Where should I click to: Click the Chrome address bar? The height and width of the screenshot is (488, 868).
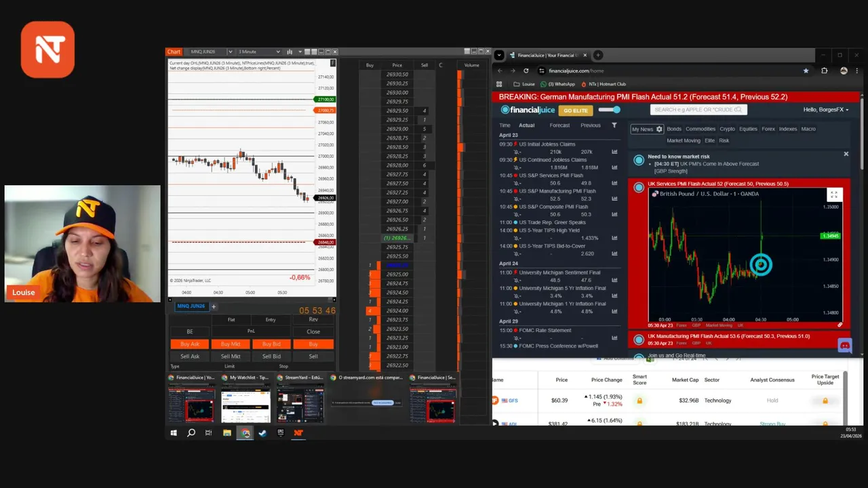(x=671, y=70)
